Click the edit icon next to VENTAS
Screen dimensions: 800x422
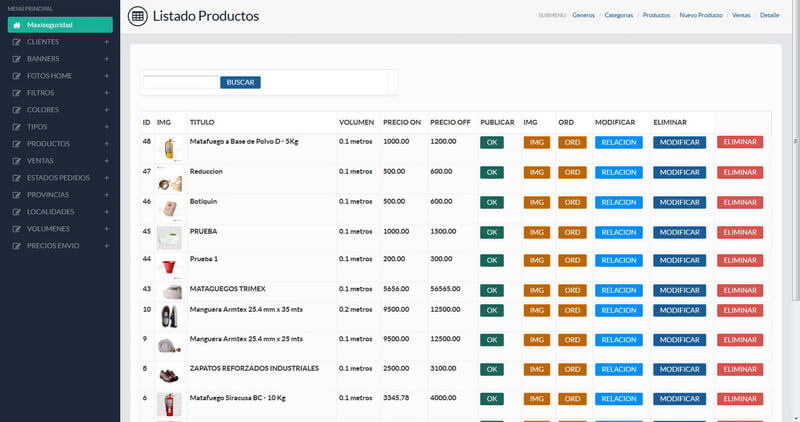click(x=16, y=161)
